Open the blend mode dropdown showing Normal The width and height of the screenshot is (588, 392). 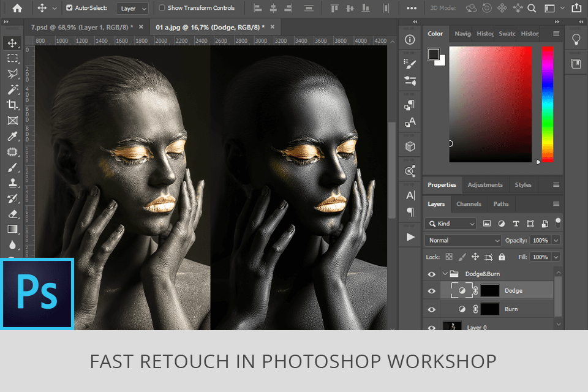tap(462, 240)
